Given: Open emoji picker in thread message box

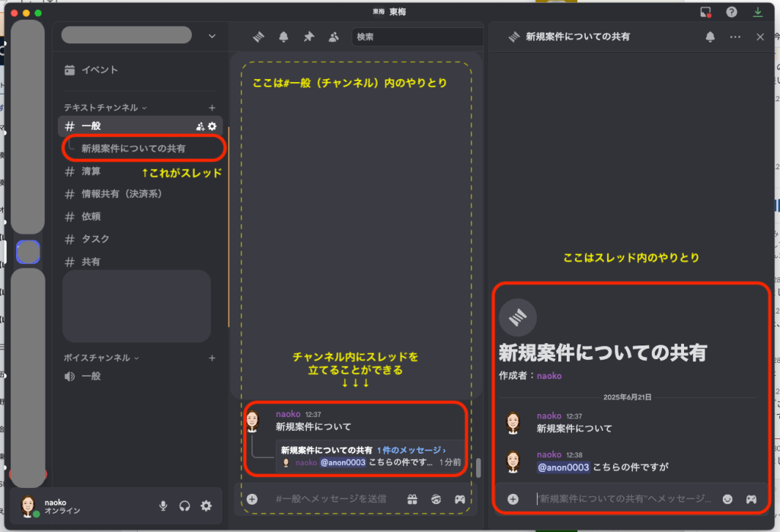Looking at the screenshot, I should 727,499.
